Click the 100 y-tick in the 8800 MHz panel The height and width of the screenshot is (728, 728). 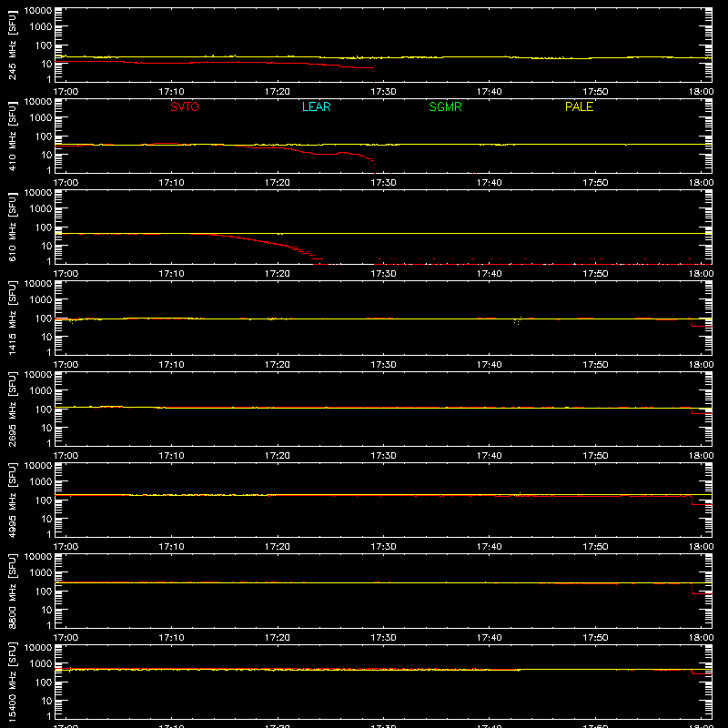[x=44, y=591]
